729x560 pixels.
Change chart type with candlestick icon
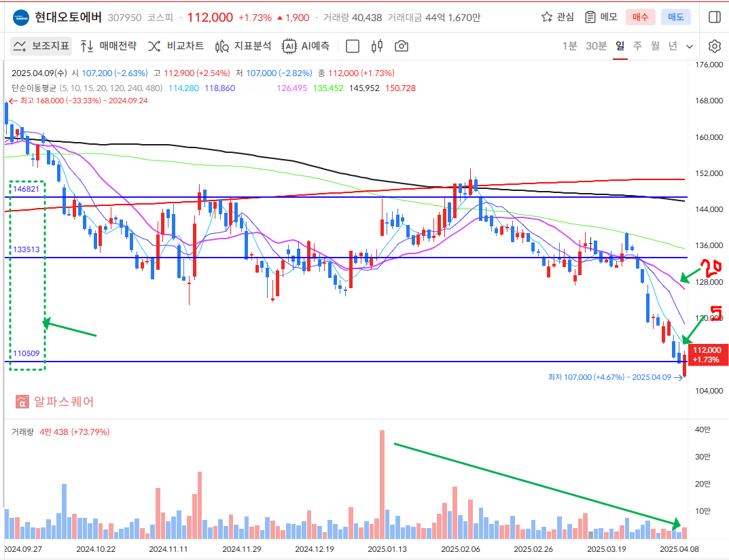377,46
